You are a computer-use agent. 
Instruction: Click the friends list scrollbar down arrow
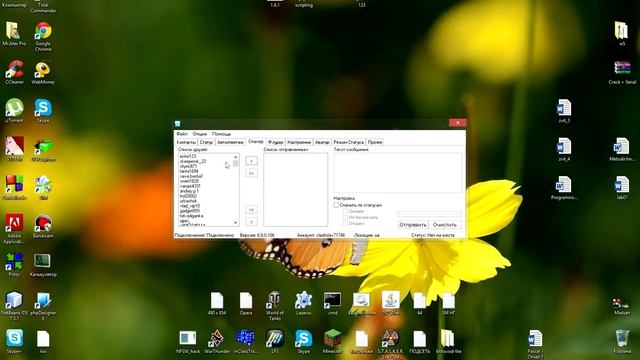[236, 223]
